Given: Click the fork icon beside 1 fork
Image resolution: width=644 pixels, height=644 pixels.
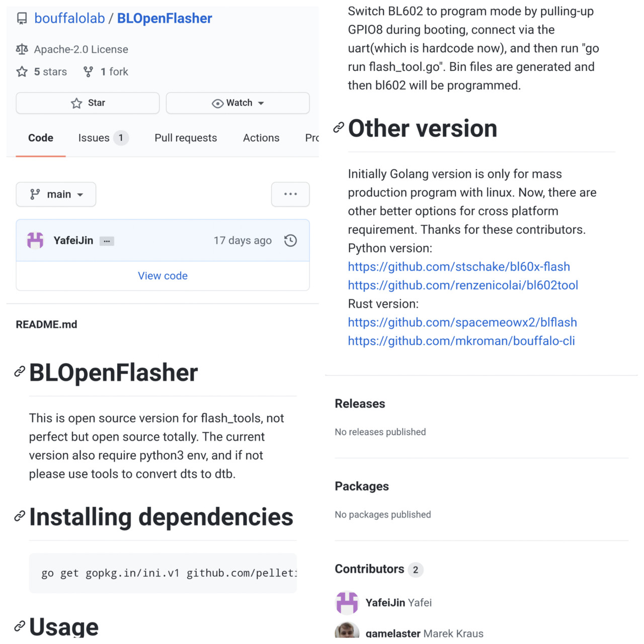Looking at the screenshot, I should [88, 72].
